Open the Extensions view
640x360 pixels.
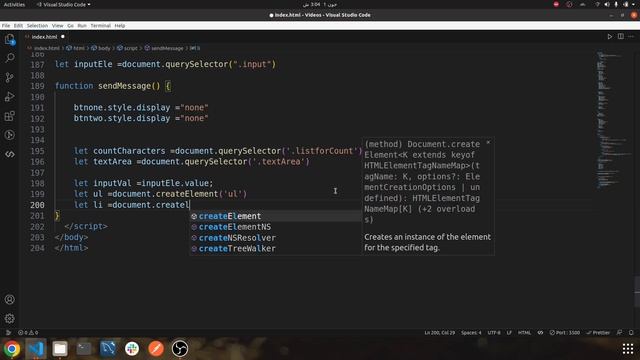[10, 116]
